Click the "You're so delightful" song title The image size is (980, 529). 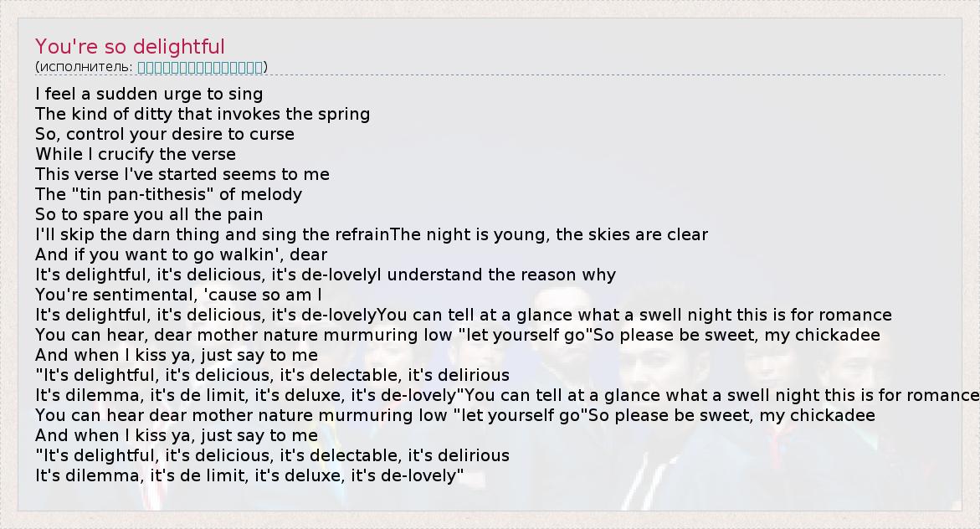point(130,47)
